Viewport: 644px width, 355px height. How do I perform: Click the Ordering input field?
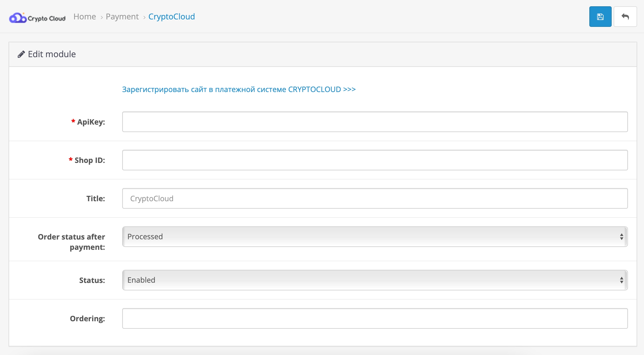click(375, 318)
